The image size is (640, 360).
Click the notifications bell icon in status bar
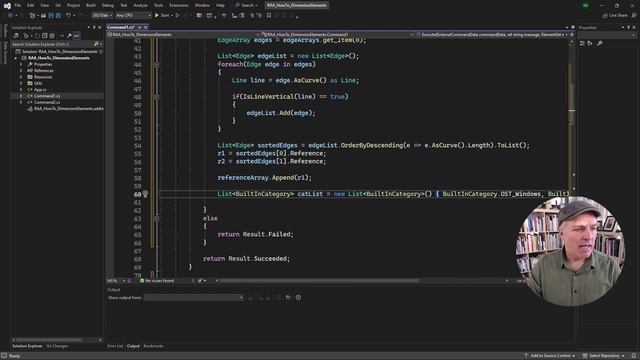(x=634, y=356)
